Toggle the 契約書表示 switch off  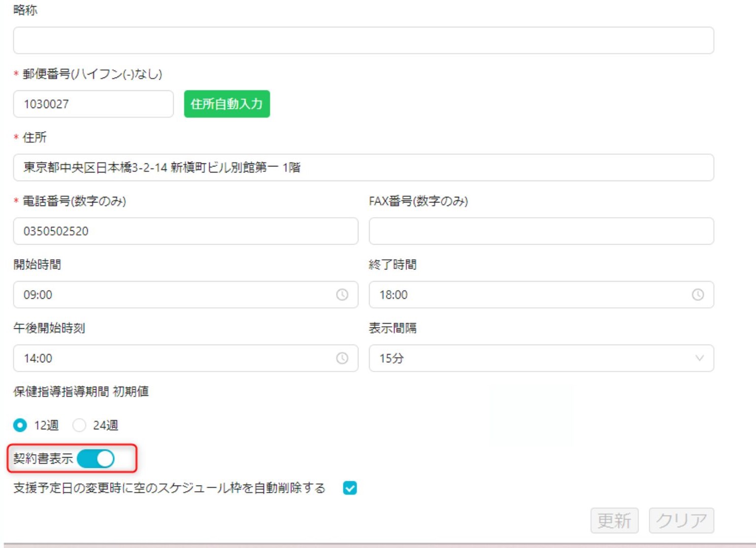[x=96, y=459]
